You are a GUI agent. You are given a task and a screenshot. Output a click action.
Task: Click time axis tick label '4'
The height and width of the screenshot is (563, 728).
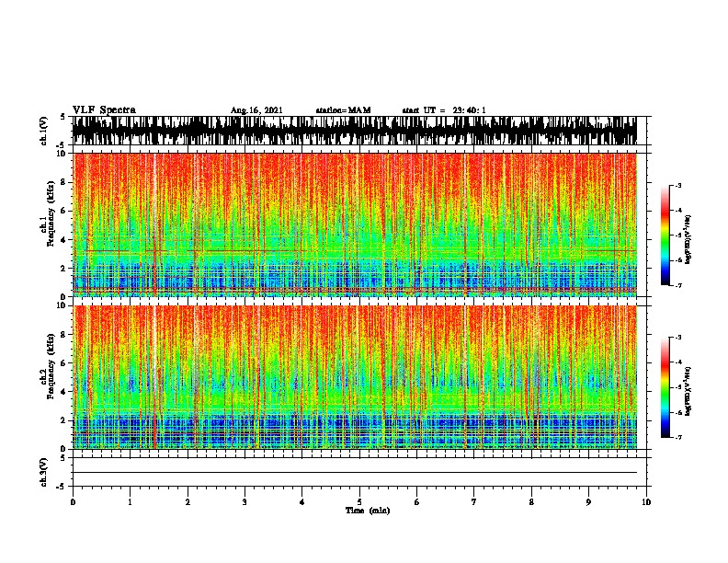pos(302,502)
